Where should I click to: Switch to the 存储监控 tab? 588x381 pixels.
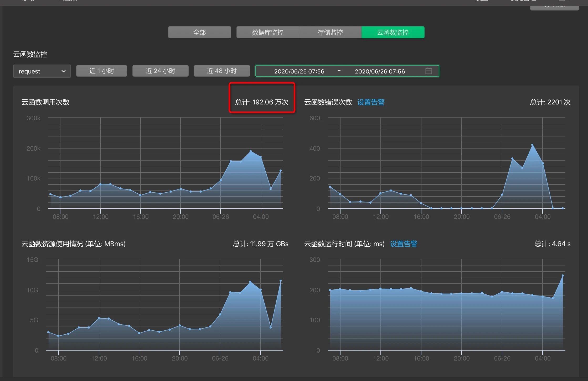pyautogui.click(x=330, y=32)
